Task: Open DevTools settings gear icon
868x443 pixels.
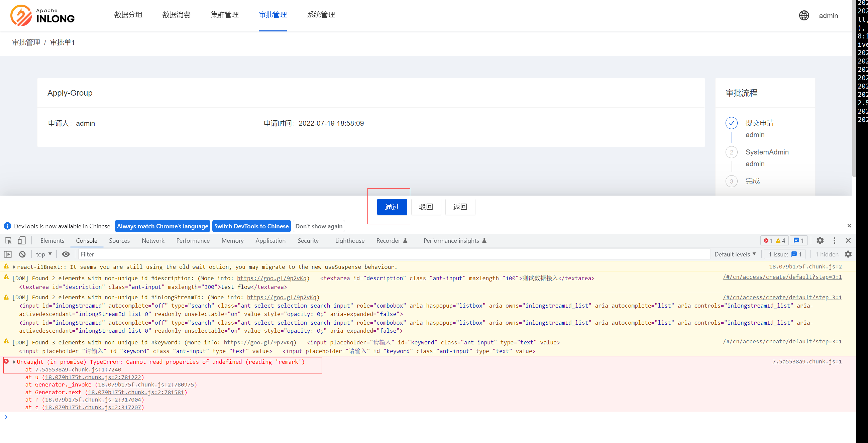Action: pos(820,240)
